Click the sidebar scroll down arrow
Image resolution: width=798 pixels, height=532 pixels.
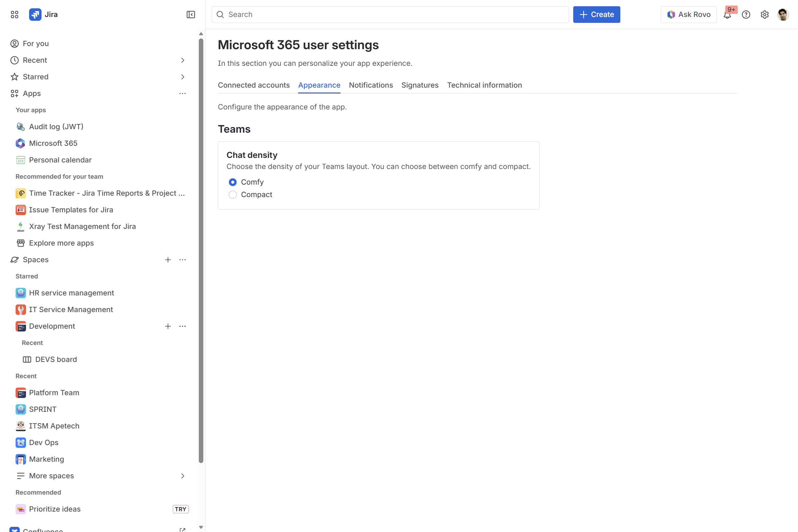pyautogui.click(x=201, y=527)
